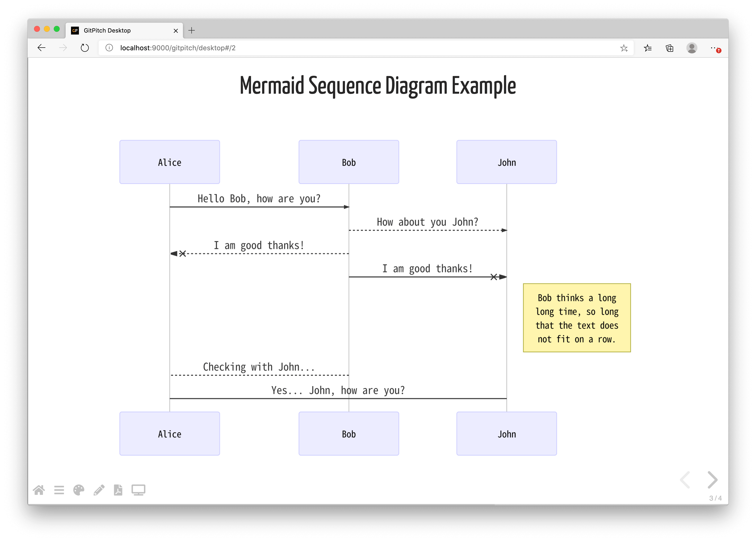The image size is (756, 542).
Task: Go to previous slide arrow
Action: pyautogui.click(x=685, y=480)
